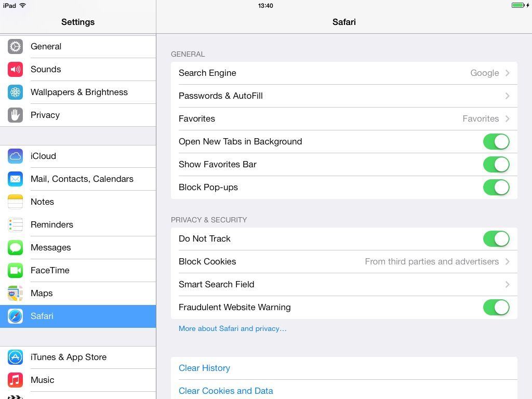Open Block Cookies options chevron
532x399 pixels.
507,261
